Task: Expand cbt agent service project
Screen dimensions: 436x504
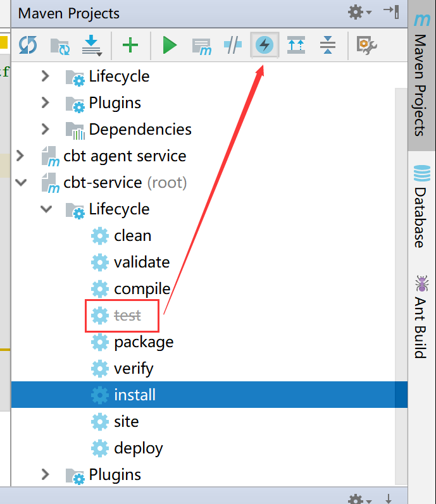Action: tap(20, 156)
